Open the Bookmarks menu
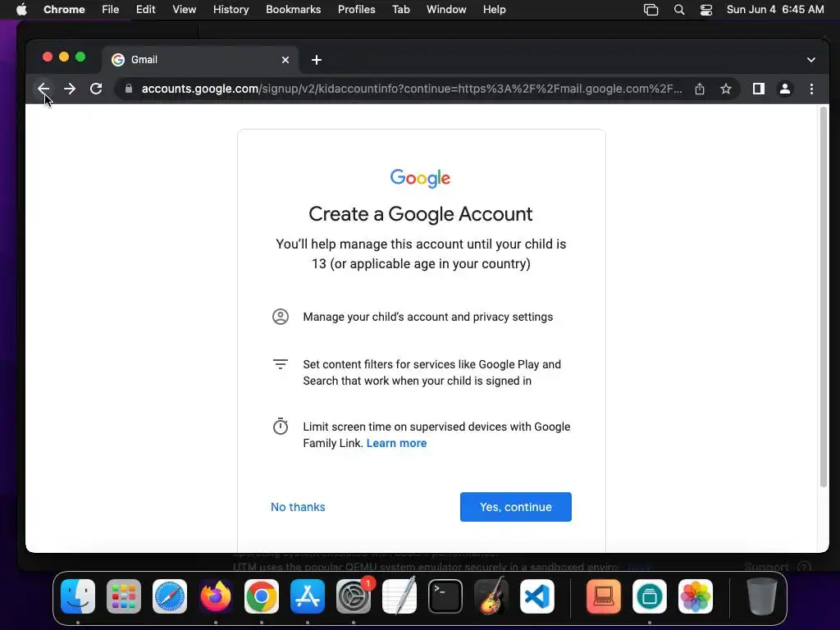The image size is (840, 630). (x=294, y=10)
